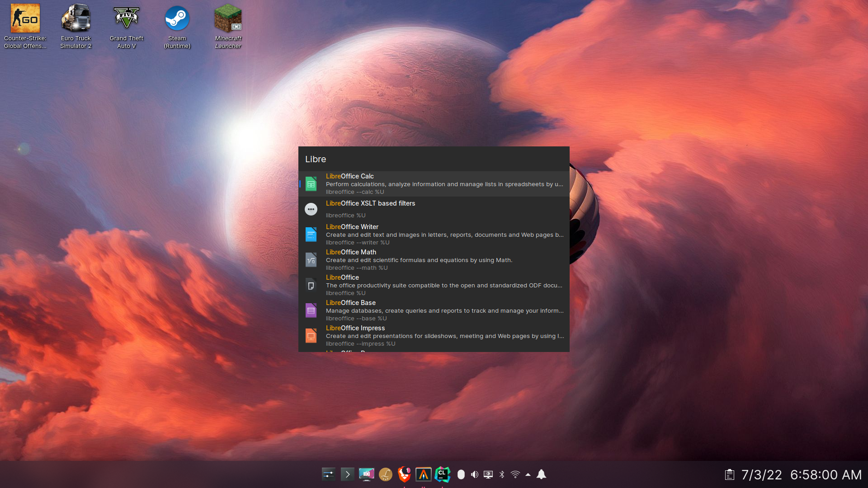Click the LibreOffice Writer document icon
The image size is (868, 488).
[311, 235]
